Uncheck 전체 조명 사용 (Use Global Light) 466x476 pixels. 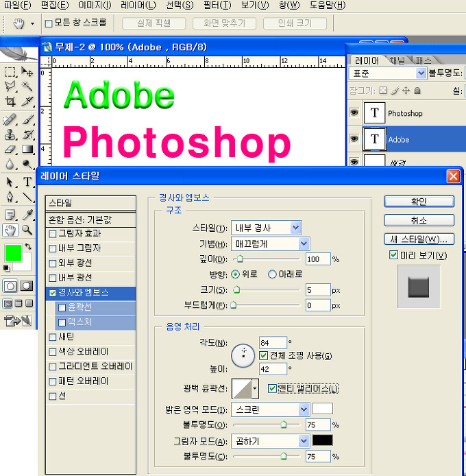pyautogui.click(x=263, y=355)
